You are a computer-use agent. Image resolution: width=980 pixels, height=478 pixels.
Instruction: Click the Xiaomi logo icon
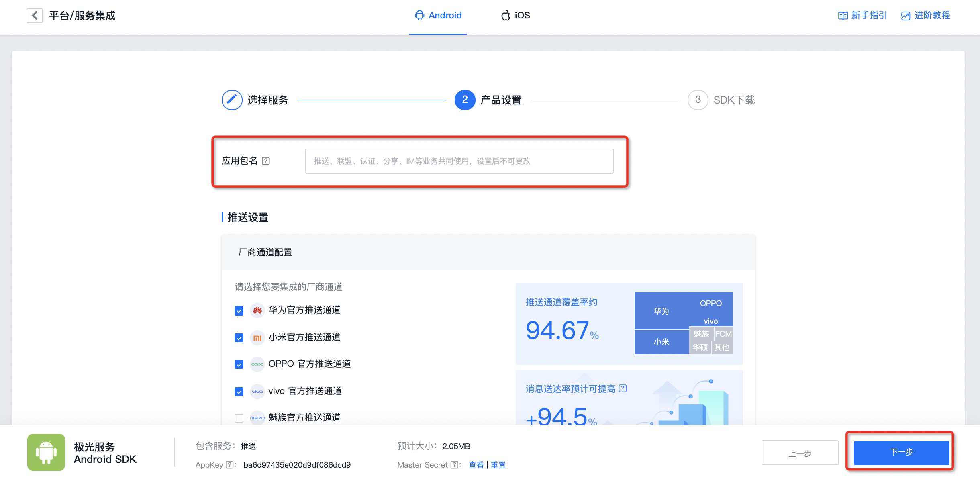pyautogui.click(x=257, y=337)
